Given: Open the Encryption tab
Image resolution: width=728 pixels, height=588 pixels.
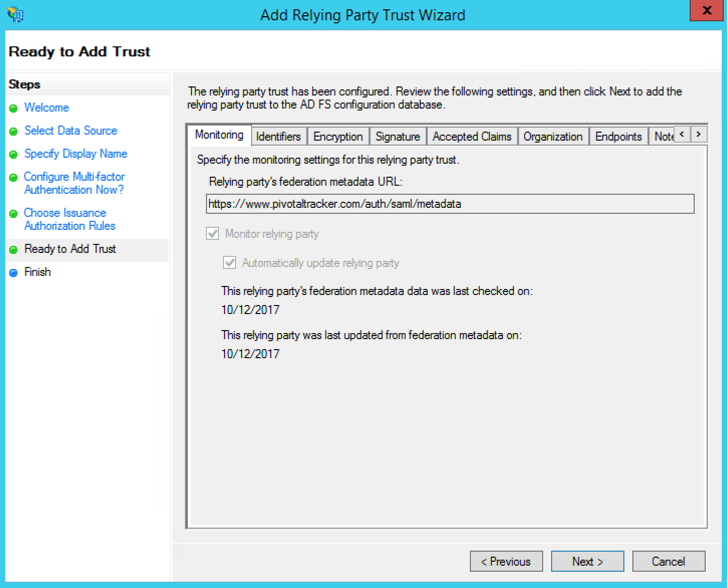Looking at the screenshot, I should (x=337, y=136).
